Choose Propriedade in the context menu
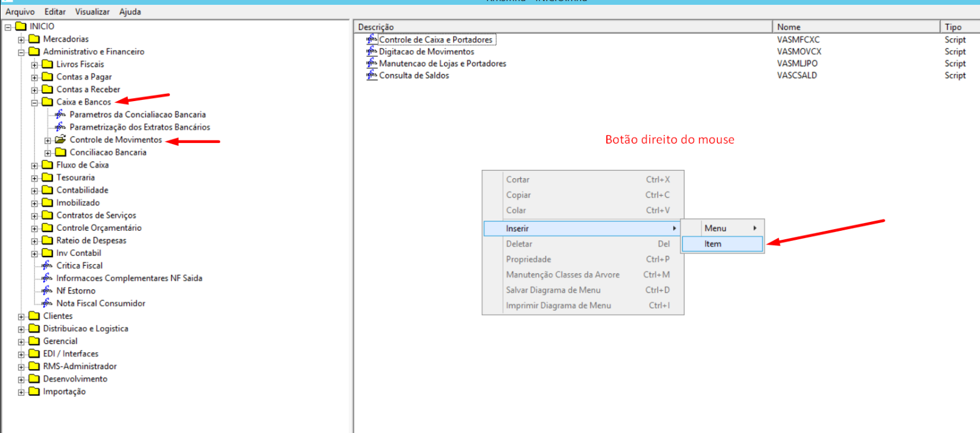 tap(582, 260)
